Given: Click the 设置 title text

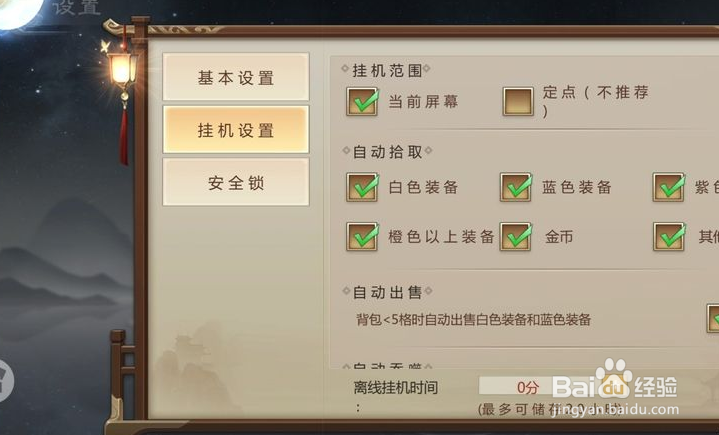Looking at the screenshot, I should coord(77,7).
